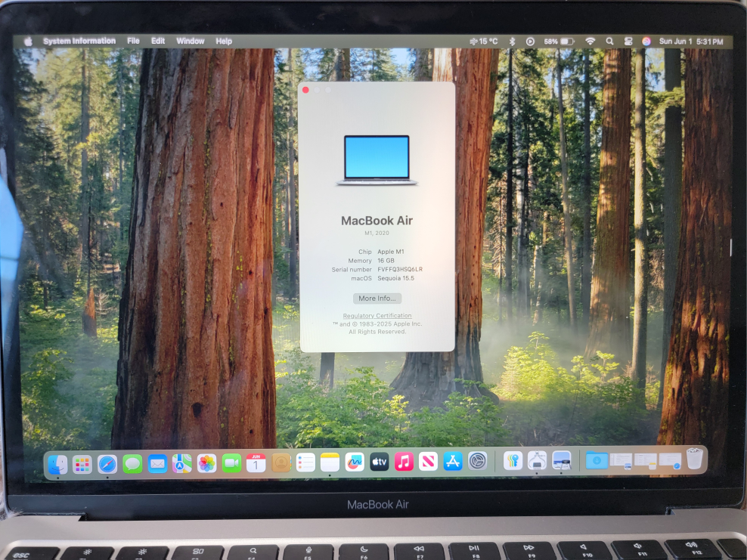Screen dimensions: 747x560
Task: Open the Calendar dock icon
Action: (x=256, y=463)
